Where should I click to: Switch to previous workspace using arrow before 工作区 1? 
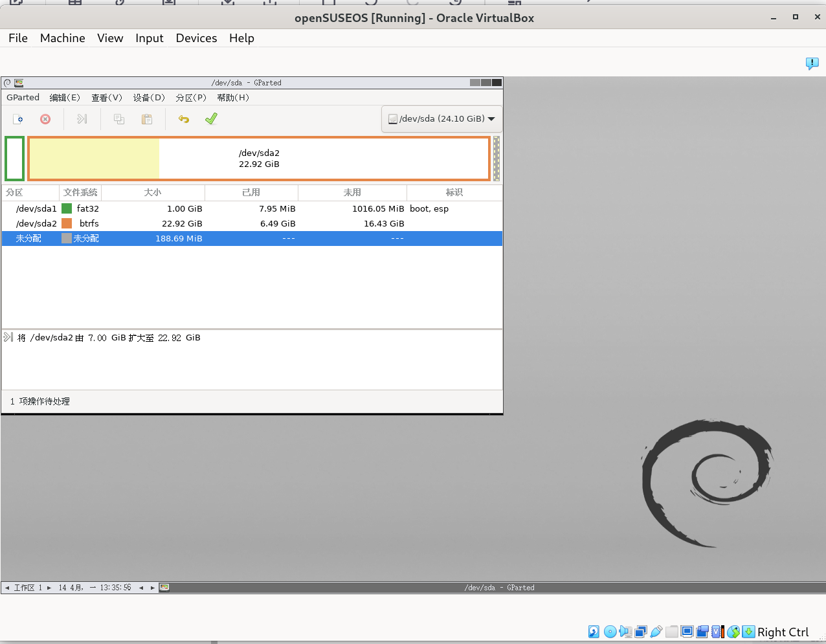tap(7, 588)
